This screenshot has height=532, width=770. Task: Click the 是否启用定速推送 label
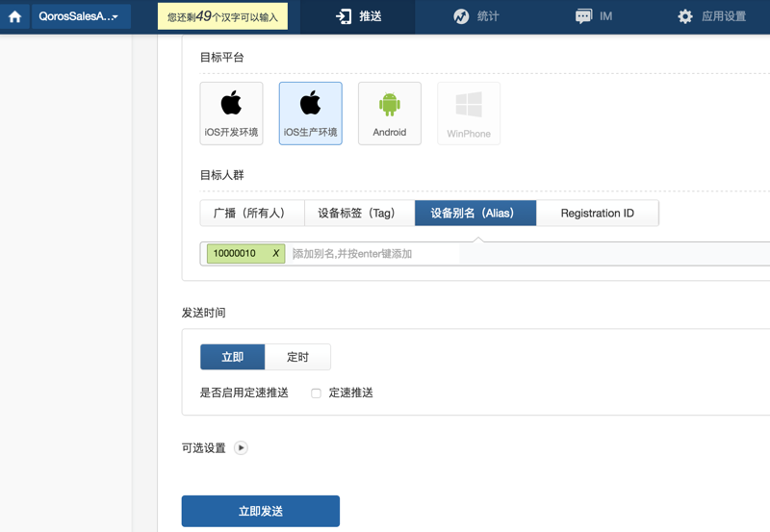coord(244,393)
